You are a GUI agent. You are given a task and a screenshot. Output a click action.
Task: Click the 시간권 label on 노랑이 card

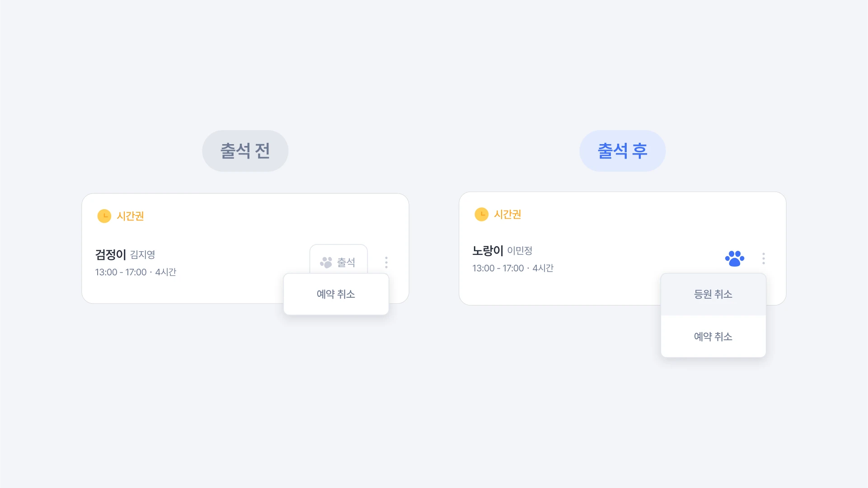pos(508,214)
